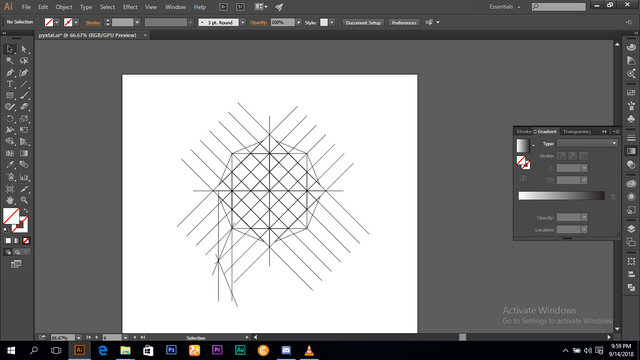Open control bar Stroke color dropdown
Viewport: 640px width, 360px height.
[76, 22]
